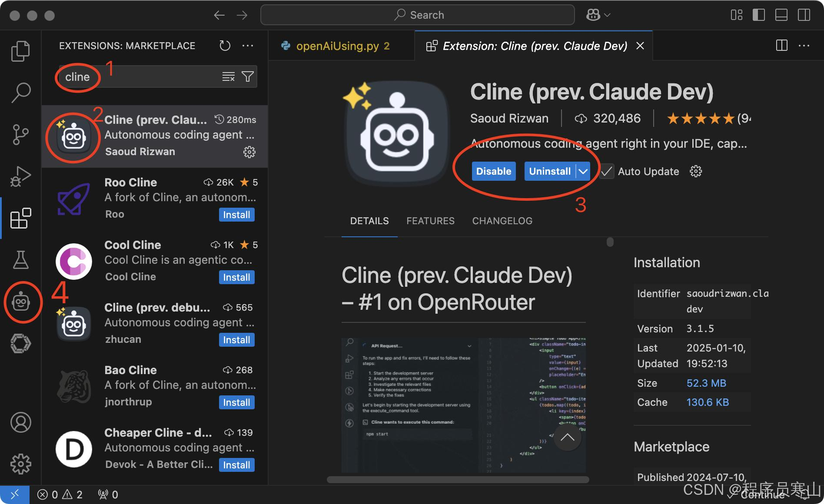This screenshot has height=504, width=824.
Task: Open publisher Saoud Rizwan link
Action: tap(509, 118)
